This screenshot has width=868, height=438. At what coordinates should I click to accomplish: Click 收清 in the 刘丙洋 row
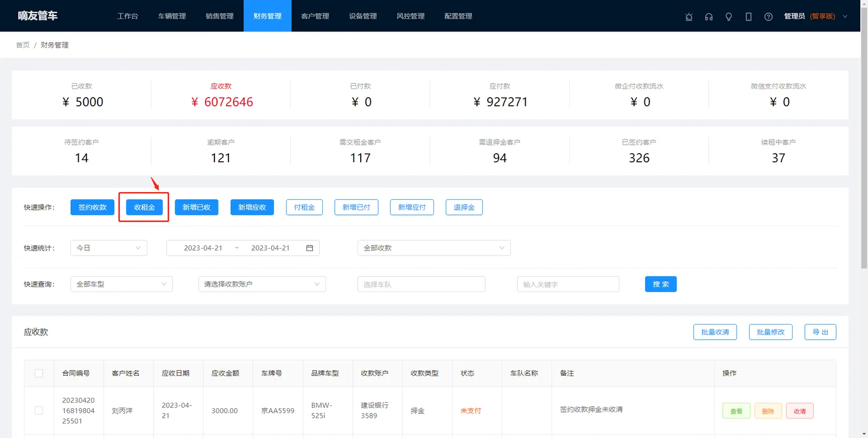[x=800, y=411]
